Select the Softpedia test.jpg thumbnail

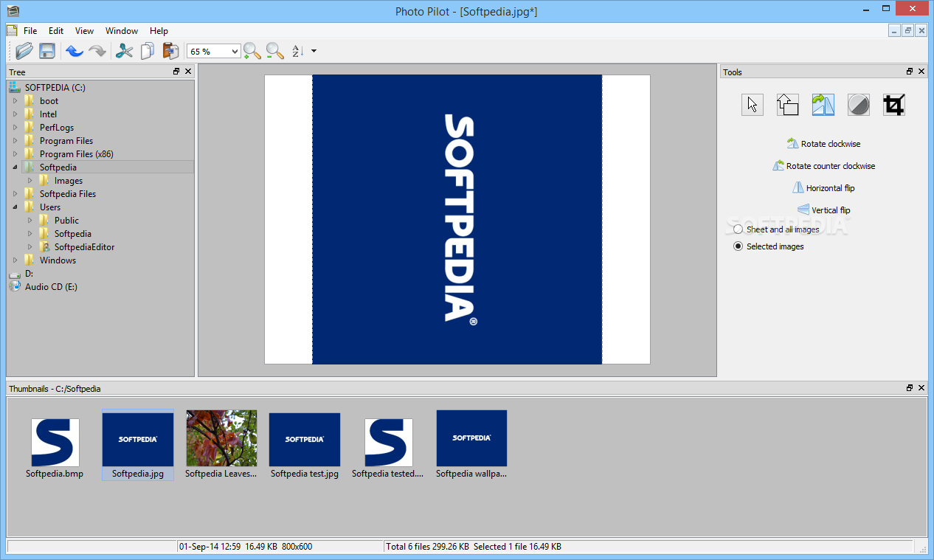305,446
